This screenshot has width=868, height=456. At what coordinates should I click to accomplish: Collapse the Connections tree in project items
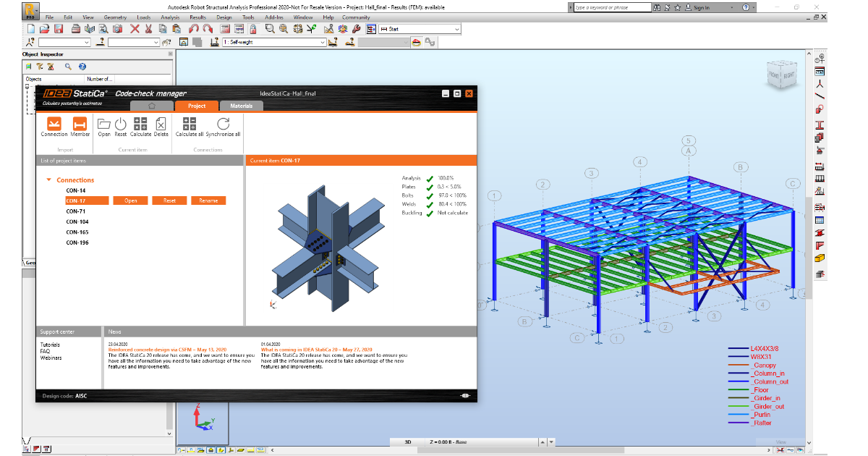click(49, 180)
